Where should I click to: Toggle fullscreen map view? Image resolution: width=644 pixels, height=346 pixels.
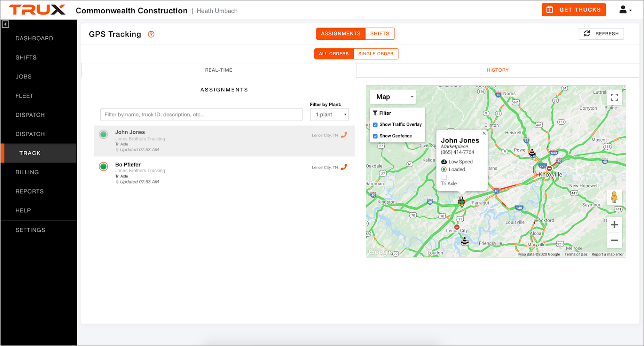[x=614, y=97]
